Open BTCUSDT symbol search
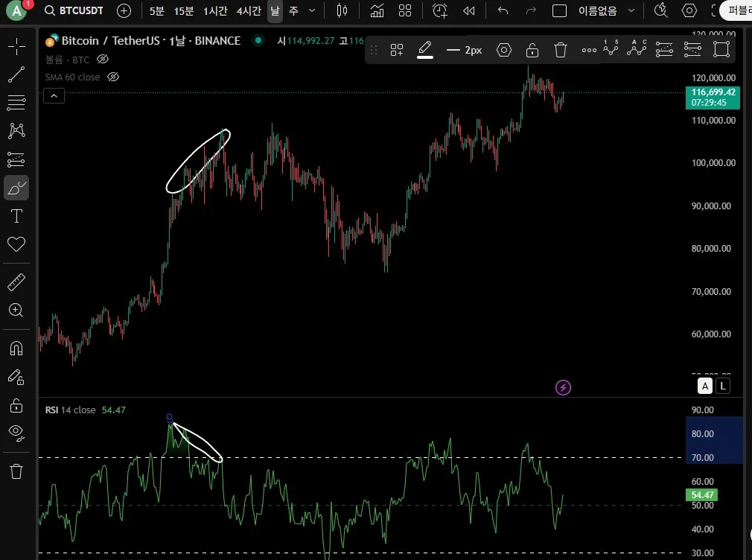This screenshot has width=752, height=560. (74, 10)
